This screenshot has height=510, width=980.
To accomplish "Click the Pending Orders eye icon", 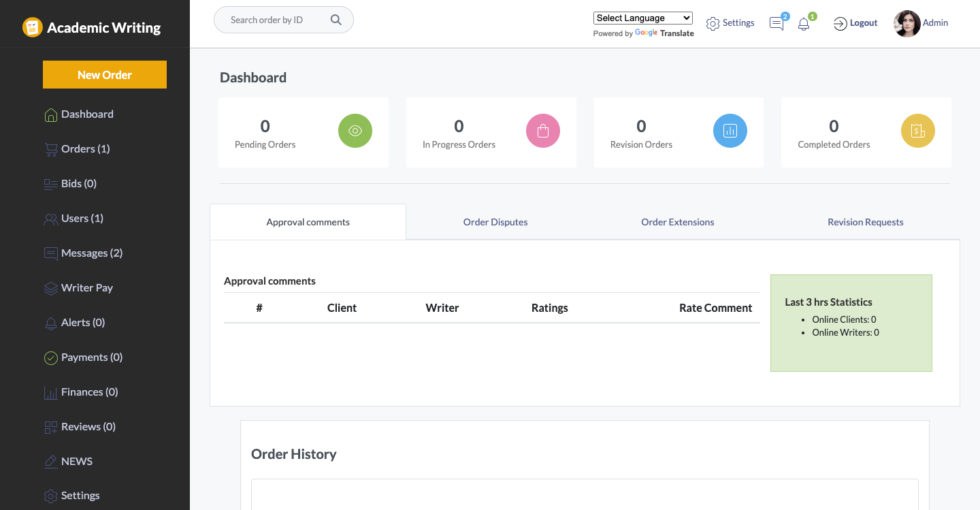I will point(355,131).
